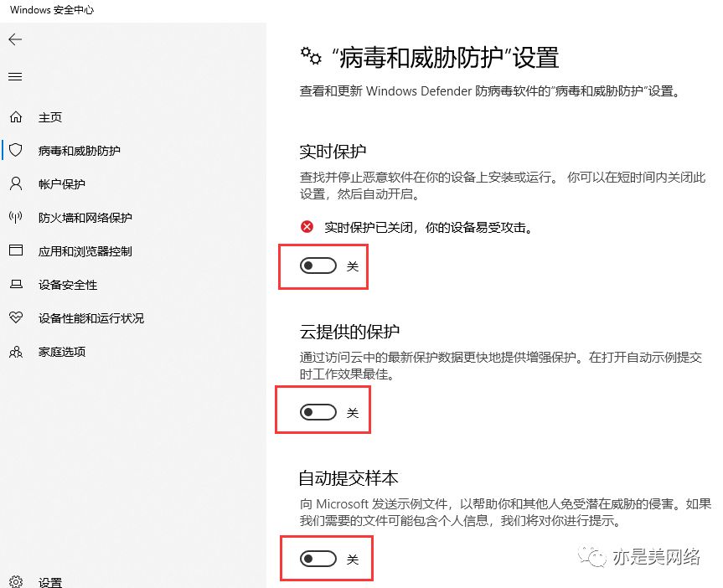
Task: Click the gear icon beside 设置
Action: pyautogui.click(x=16, y=581)
